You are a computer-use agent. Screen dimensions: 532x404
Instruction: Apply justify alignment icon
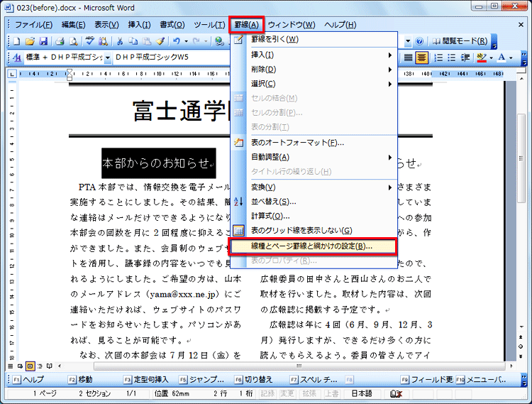(x=408, y=58)
